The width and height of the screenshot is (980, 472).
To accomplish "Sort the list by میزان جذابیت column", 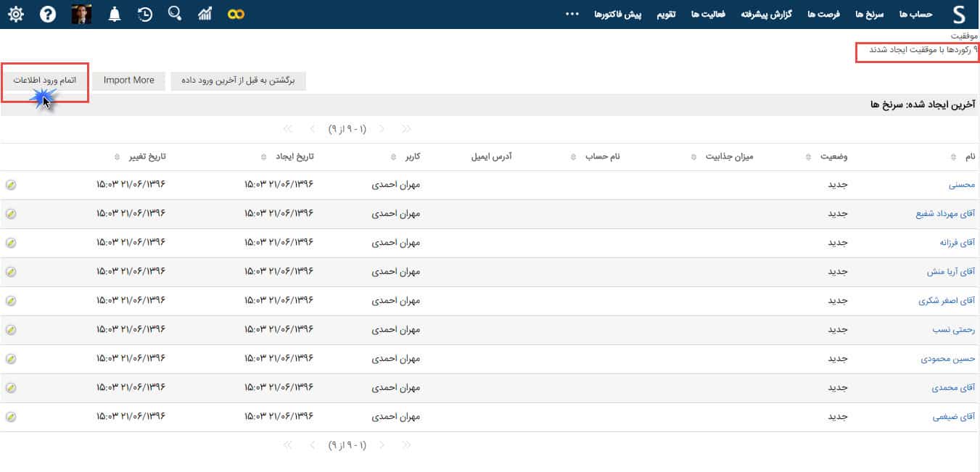I will (729, 157).
